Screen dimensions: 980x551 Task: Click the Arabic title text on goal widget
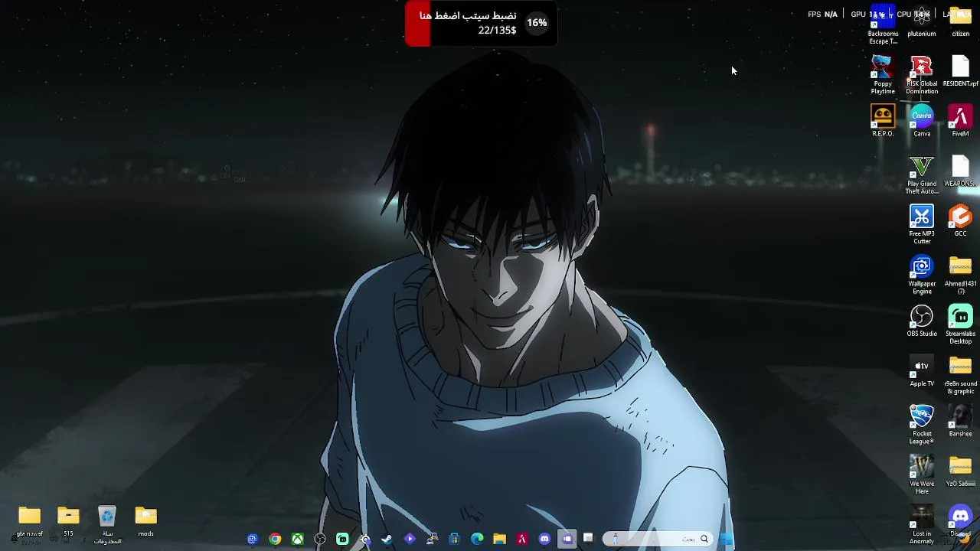coord(468,15)
